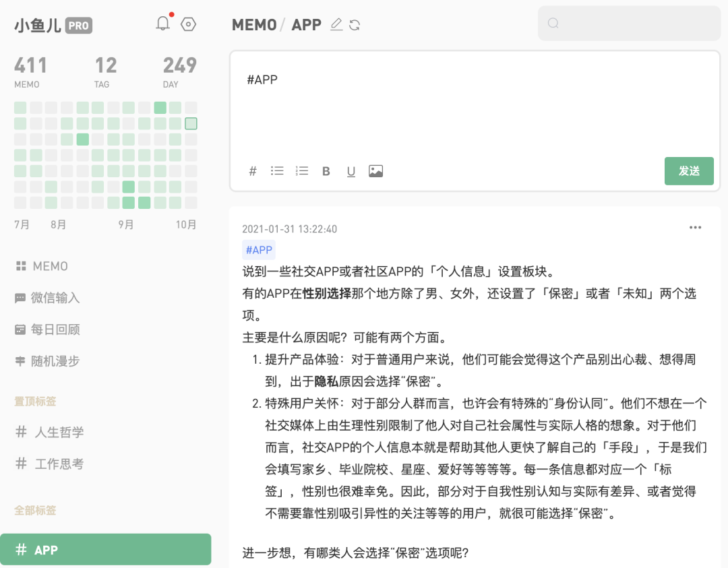Click the 全部标签 section heading
The width and height of the screenshot is (728, 568).
35,511
